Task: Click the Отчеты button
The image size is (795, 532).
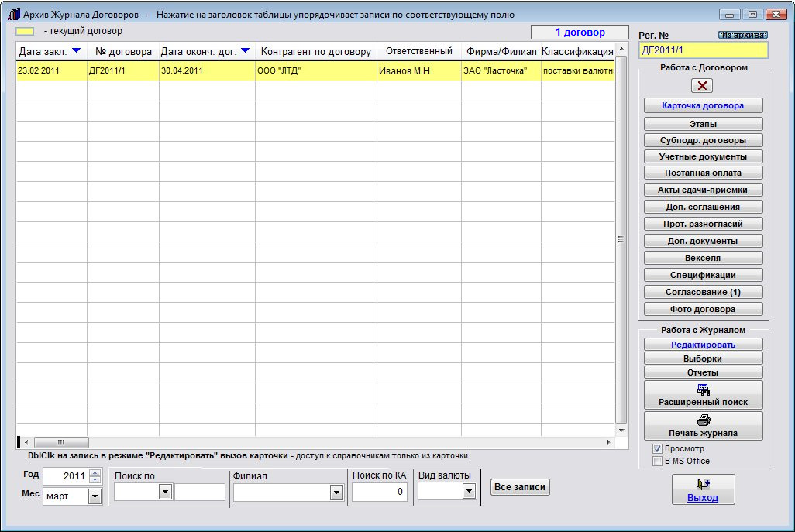Action: (704, 372)
